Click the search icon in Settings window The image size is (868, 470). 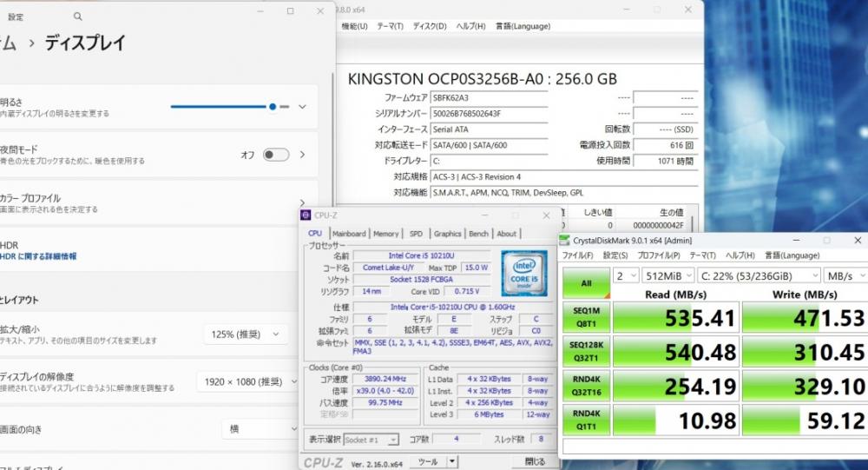(78, 17)
